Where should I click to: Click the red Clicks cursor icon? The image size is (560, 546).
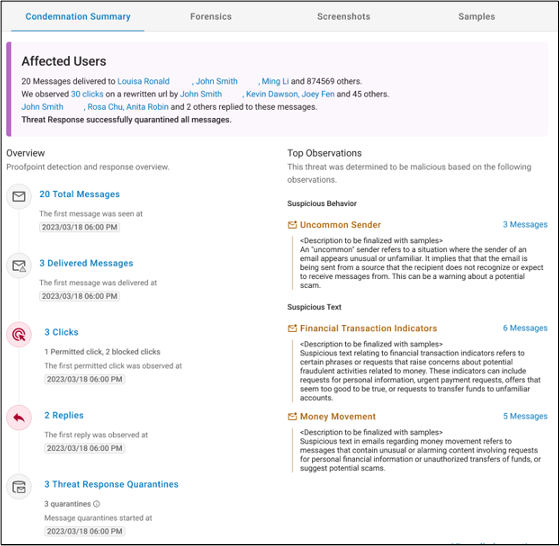[x=19, y=335]
